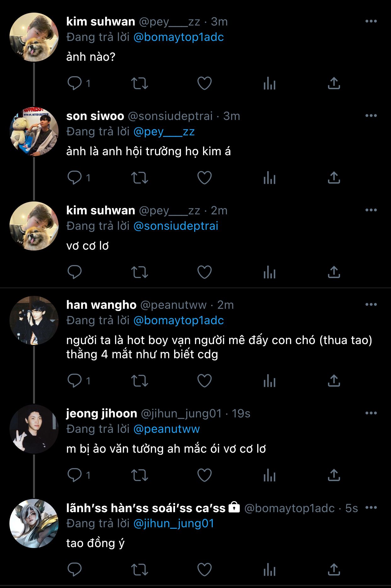The height and width of the screenshot is (588, 391).
Task: View analytics for han wangho's tweet
Action: (x=269, y=381)
